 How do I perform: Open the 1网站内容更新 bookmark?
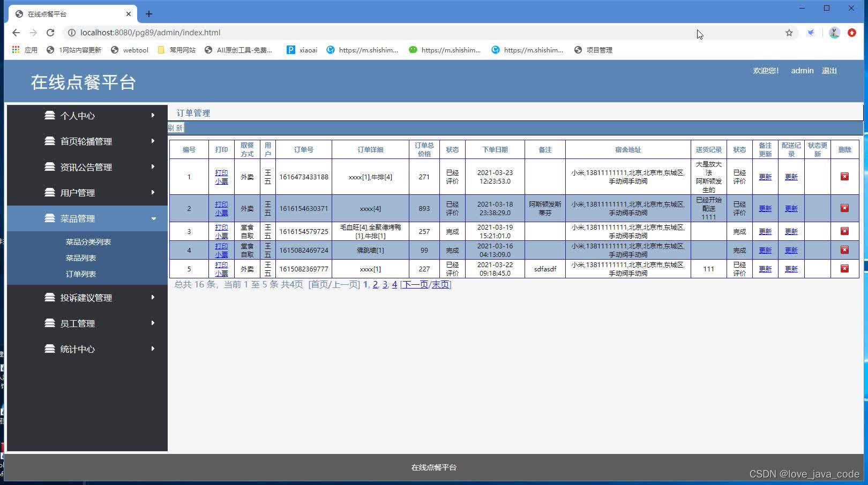[74, 50]
